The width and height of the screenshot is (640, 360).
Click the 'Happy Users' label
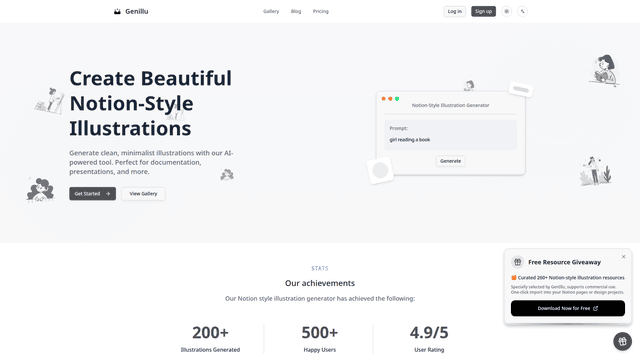click(x=320, y=350)
